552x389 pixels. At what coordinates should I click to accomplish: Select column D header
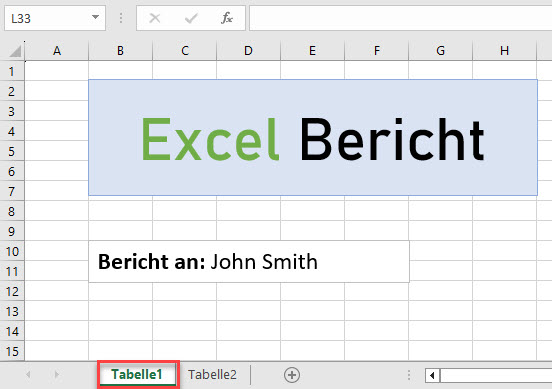pos(249,51)
